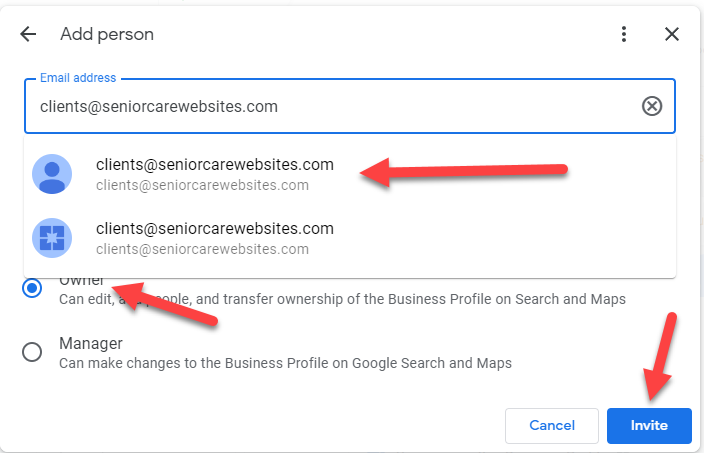Click the Owner role description text
Screen dimensions: 704x453
(x=342, y=299)
